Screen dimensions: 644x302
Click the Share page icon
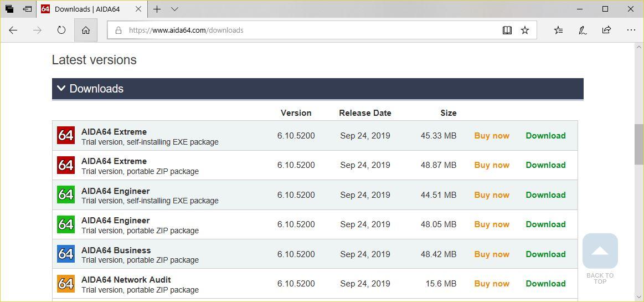coord(607,30)
